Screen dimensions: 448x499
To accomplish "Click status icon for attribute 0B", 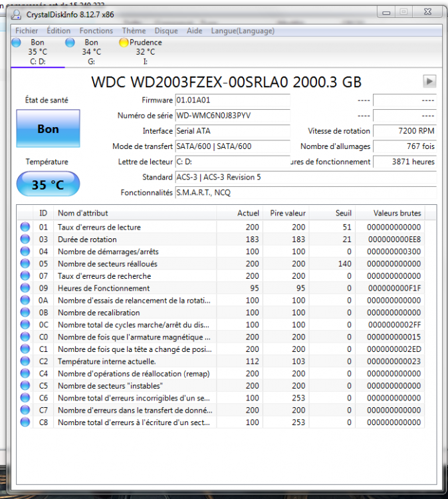I will click(x=25, y=312).
